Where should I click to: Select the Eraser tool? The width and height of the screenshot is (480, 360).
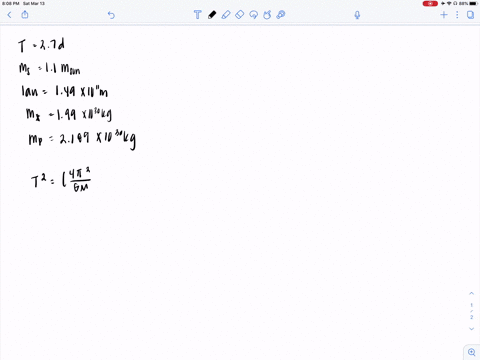(240, 15)
